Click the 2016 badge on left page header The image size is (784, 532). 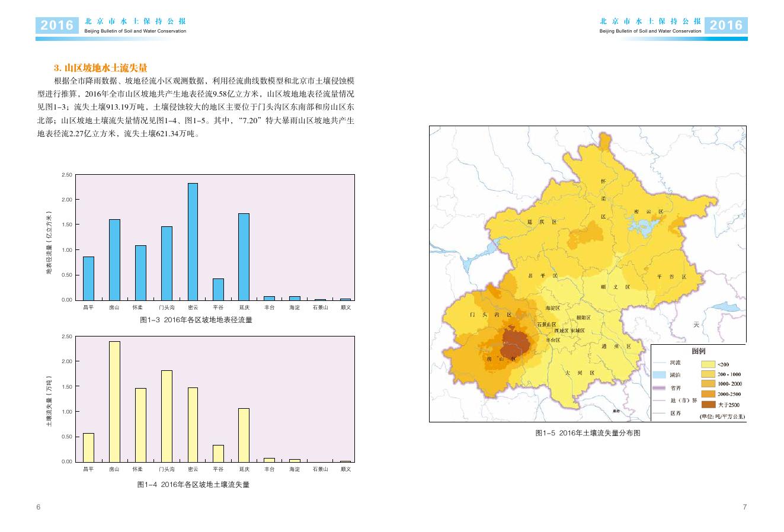[57, 25]
